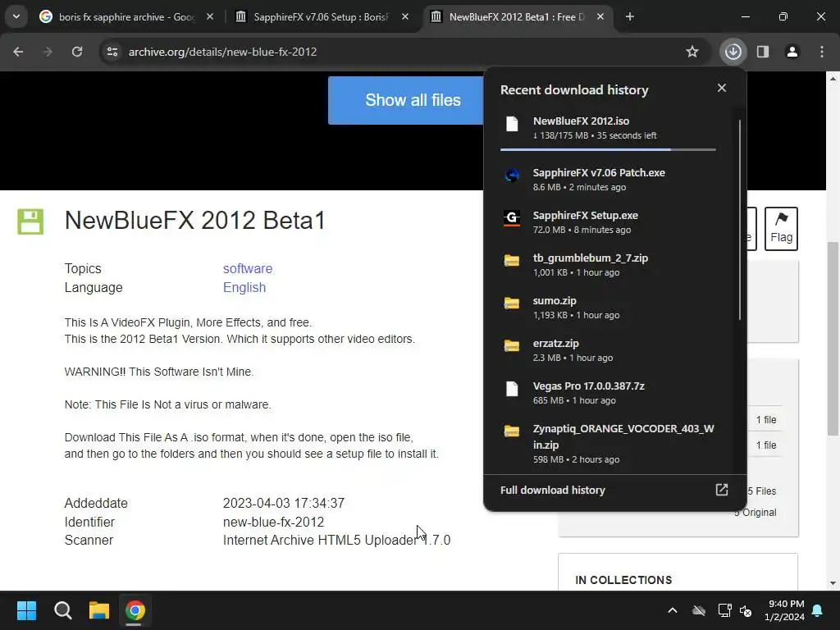This screenshot has height=630, width=840.
Task: Go back to the previous page
Action: [x=18, y=52]
